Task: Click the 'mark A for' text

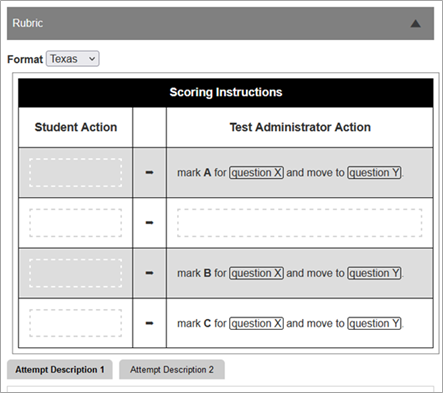Action: (x=202, y=173)
